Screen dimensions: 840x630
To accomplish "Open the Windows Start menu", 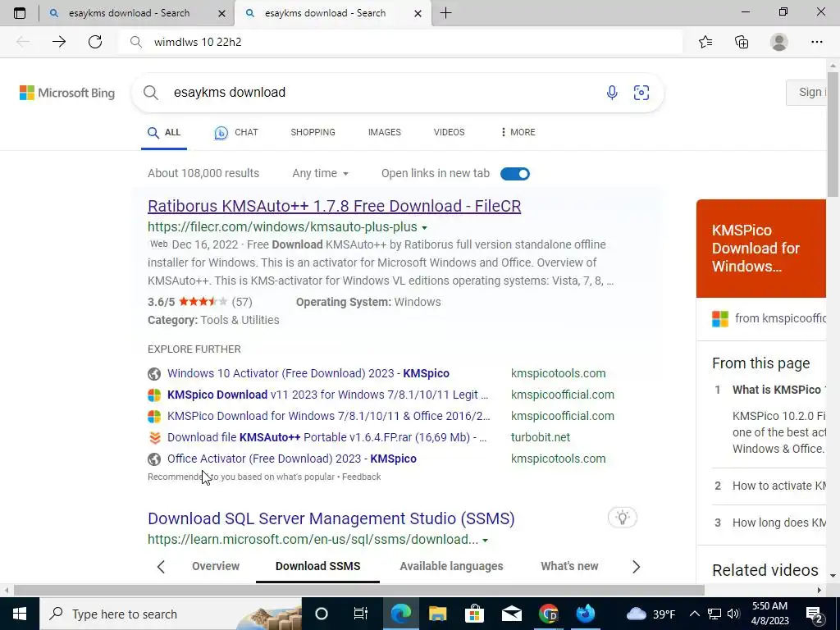I will (x=20, y=614).
